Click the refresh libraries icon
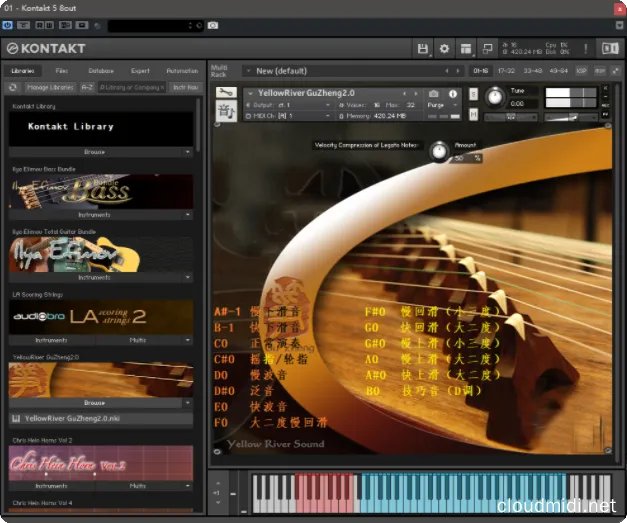627x523 pixels. tap(13, 87)
